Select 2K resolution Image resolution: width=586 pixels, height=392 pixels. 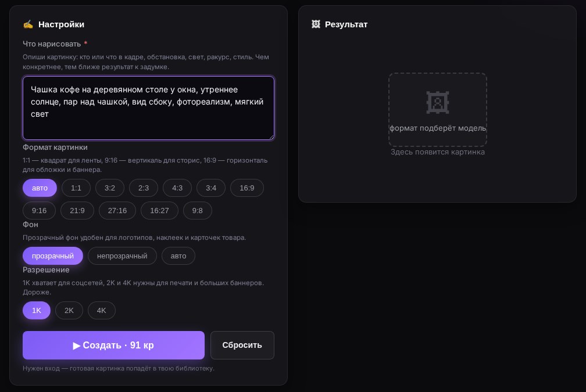click(69, 310)
